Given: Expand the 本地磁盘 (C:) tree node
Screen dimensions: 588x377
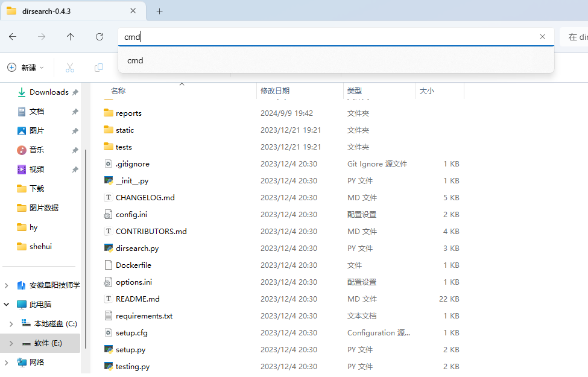Looking at the screenshot, I should tap(11, 324).
